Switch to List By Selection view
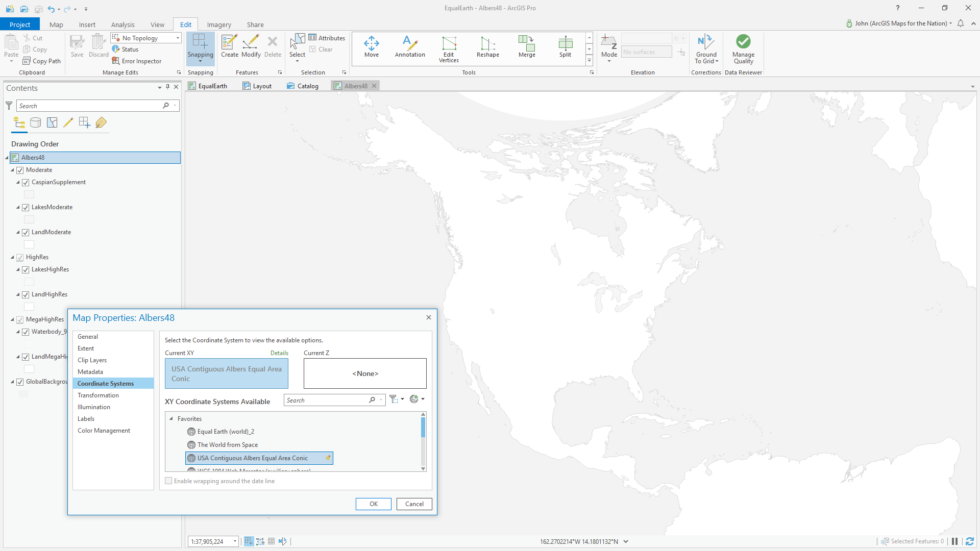 52,122
